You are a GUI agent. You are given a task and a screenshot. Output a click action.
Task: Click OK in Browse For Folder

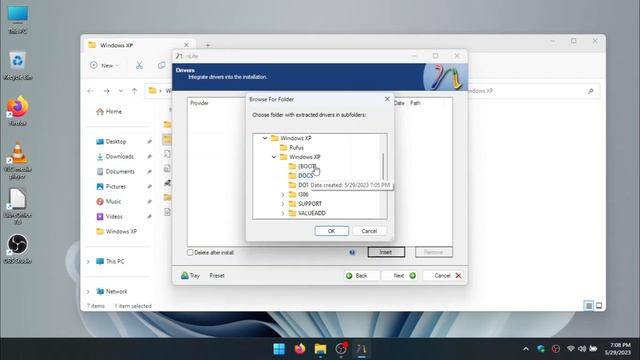(x=331, y=231)
